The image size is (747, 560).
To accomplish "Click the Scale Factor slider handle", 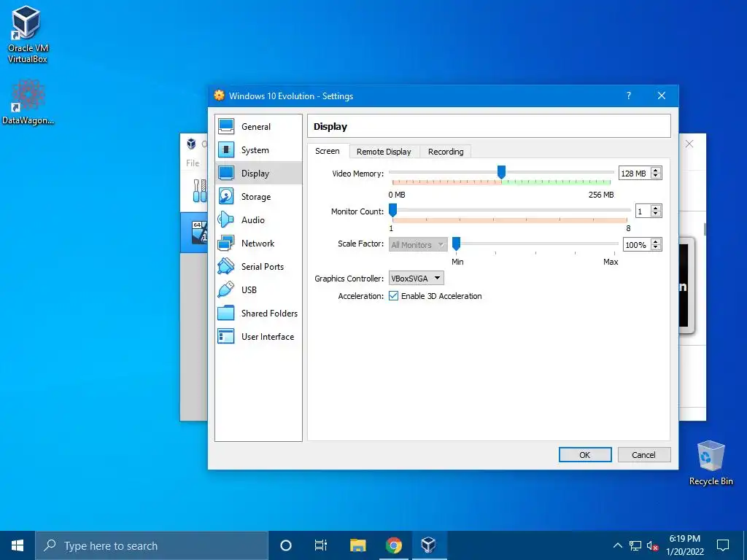I will coord(457,244).
